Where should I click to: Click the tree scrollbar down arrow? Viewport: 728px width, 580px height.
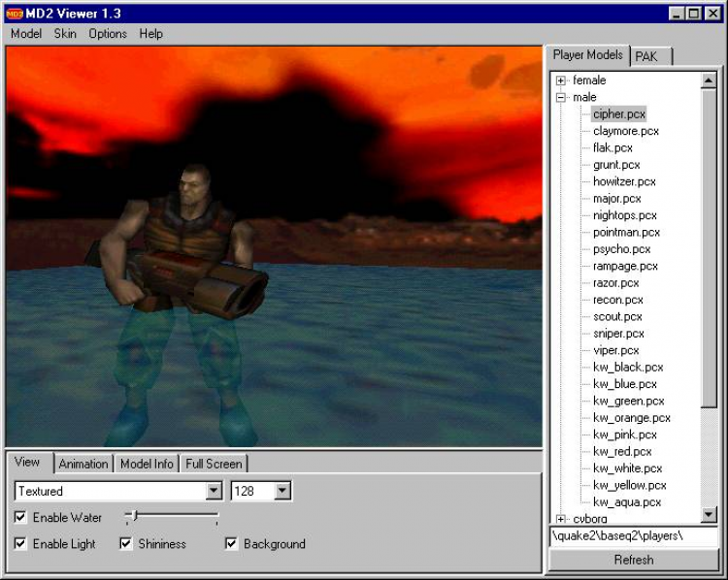(x=709, y=514)
